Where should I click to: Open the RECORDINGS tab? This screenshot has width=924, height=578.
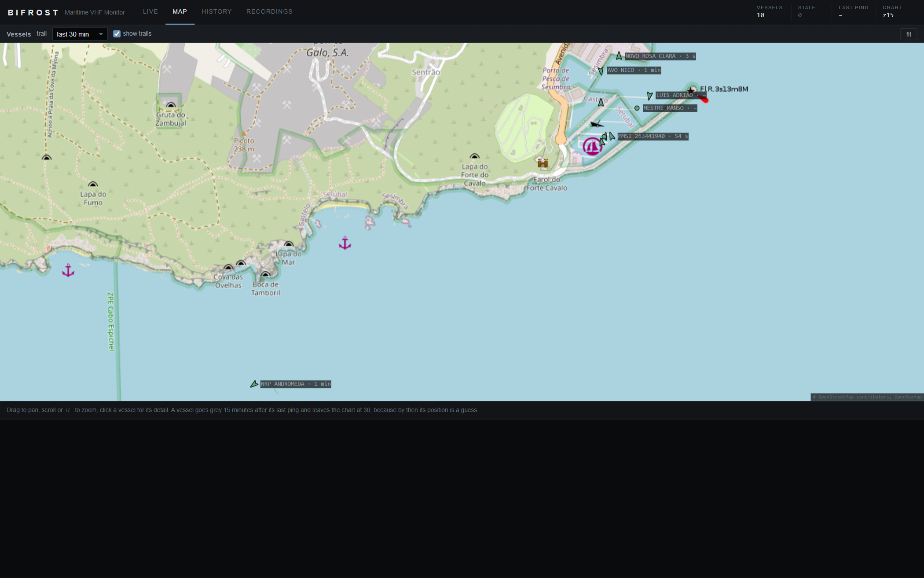[x=269, y=11]
